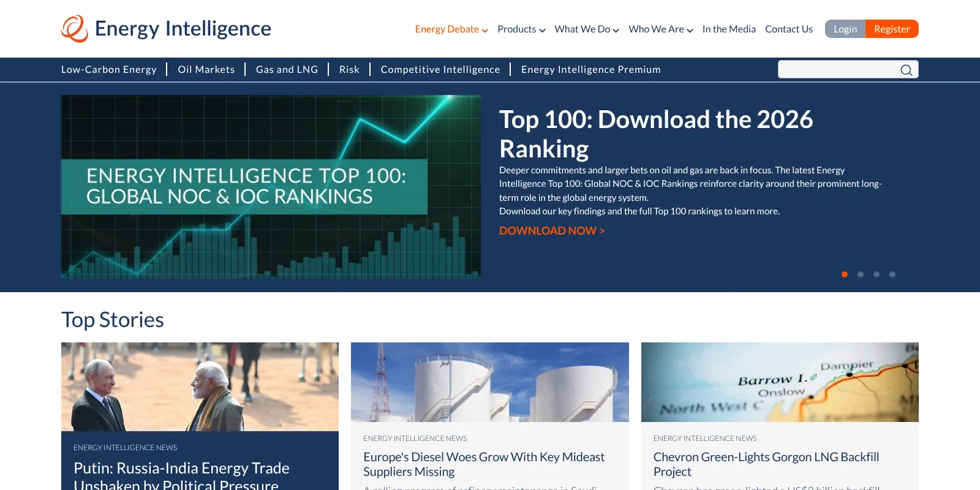The width and height of the screenshot is (980, 490).
Task: Open the In the Media page
Action: point(729,29)
